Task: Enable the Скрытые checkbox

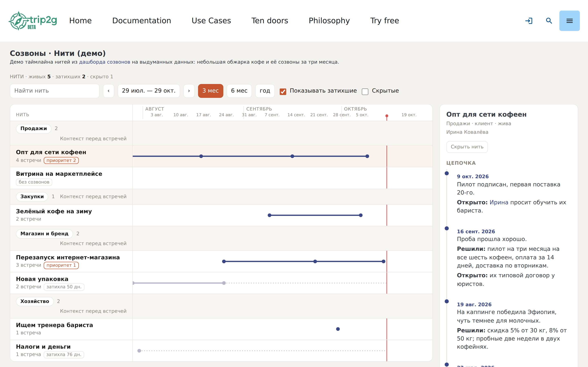Action: click(x=365, y=92)
